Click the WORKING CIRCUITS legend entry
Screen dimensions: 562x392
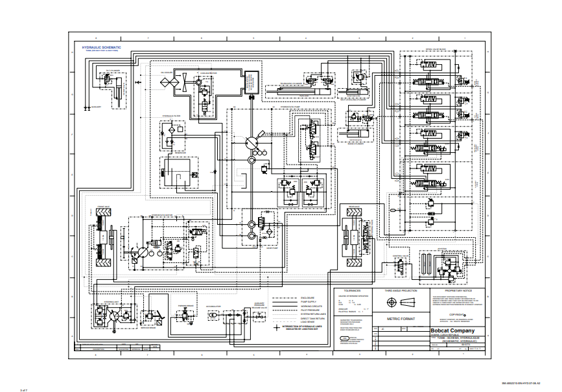pyautogui.click(x=311, y=306)
